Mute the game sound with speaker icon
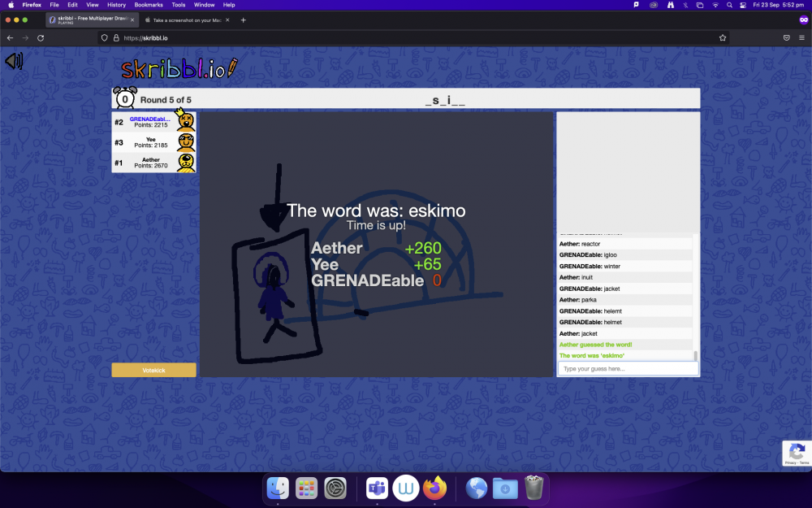 click(14, 61)
